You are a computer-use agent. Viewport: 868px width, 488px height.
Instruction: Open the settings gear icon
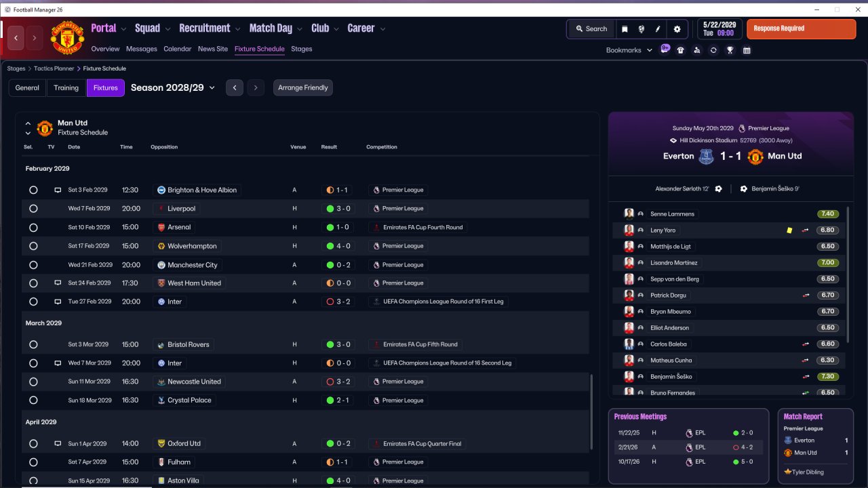pos(677,29)
